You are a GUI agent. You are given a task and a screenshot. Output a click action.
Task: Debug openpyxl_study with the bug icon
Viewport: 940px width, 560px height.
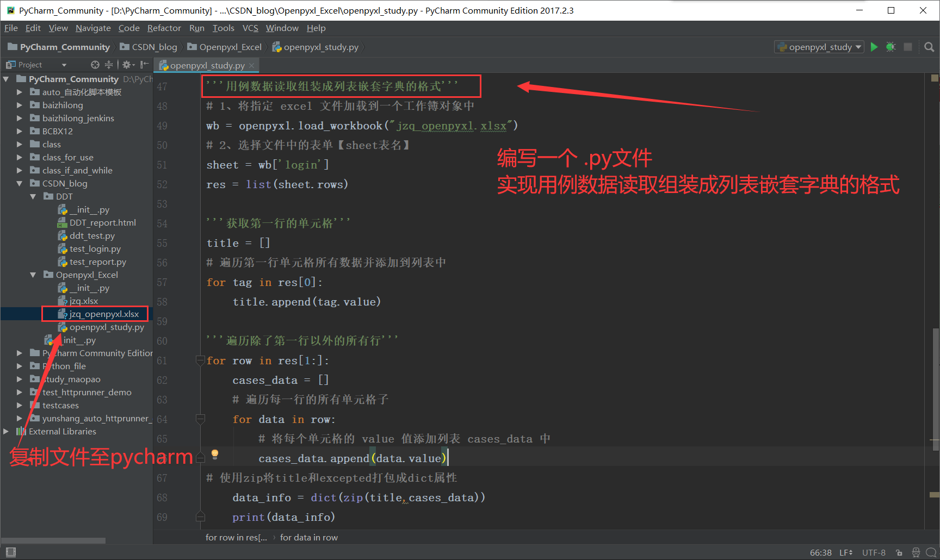pyautogui.click(x=890, y=47)
